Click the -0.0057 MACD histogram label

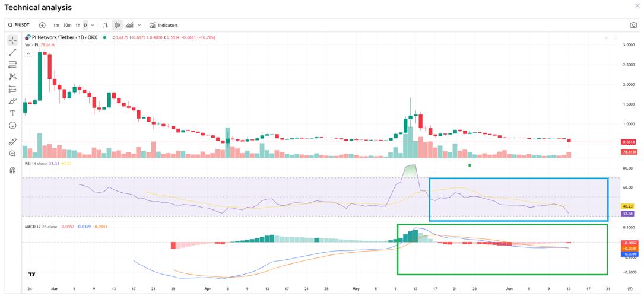click(630, 243)
